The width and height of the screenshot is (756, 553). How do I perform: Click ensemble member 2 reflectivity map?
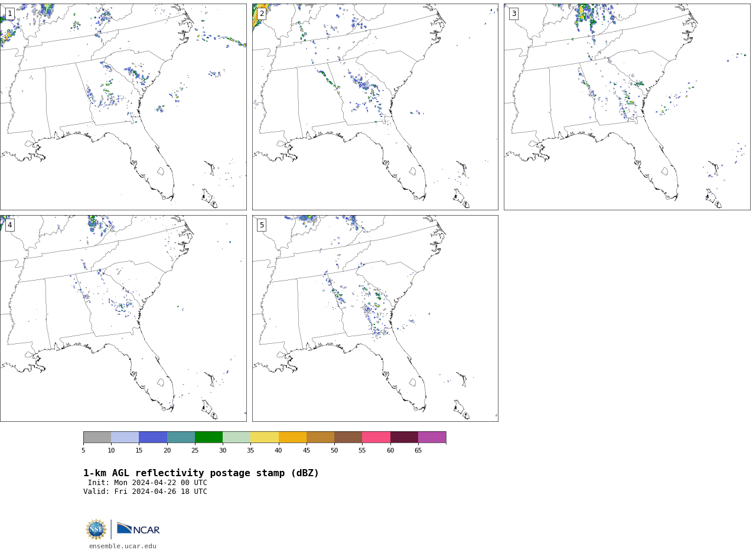[375, 107]
